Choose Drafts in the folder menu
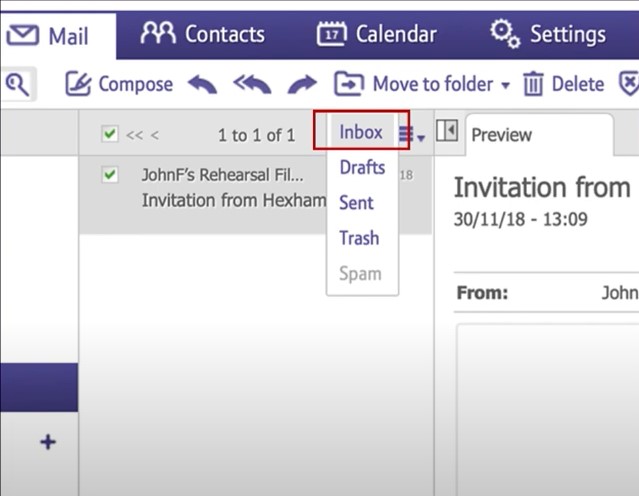Screen dimensions: 639x496 point(362,168)
